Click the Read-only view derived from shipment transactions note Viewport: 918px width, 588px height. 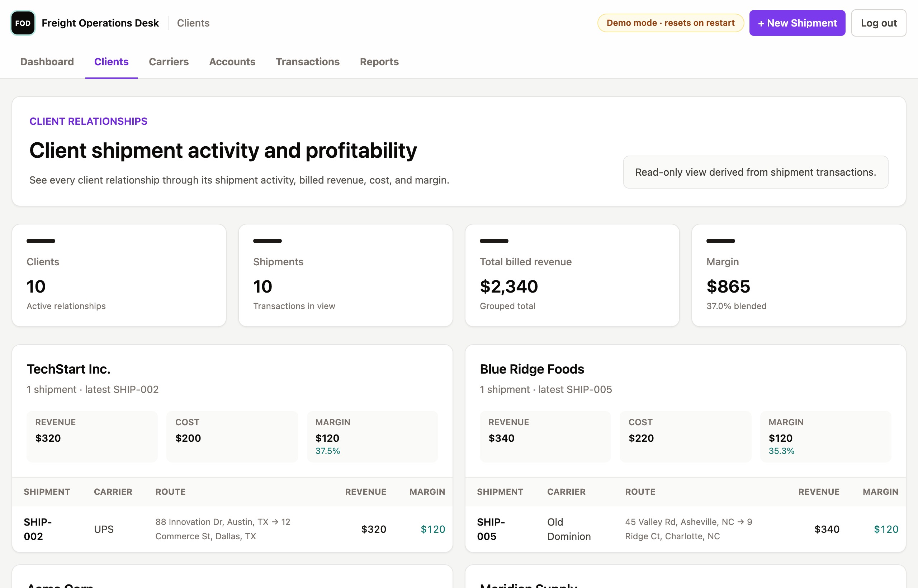tap(755, 172)
